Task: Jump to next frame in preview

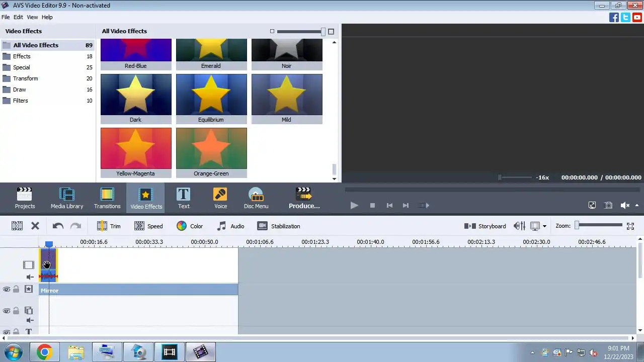Action: pyautogui.click(x=406, y=205)
